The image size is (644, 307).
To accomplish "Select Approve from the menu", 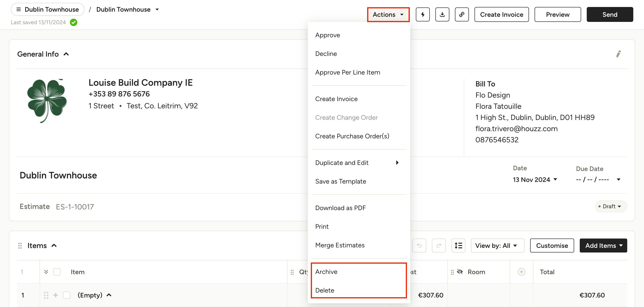I will 359,35.
